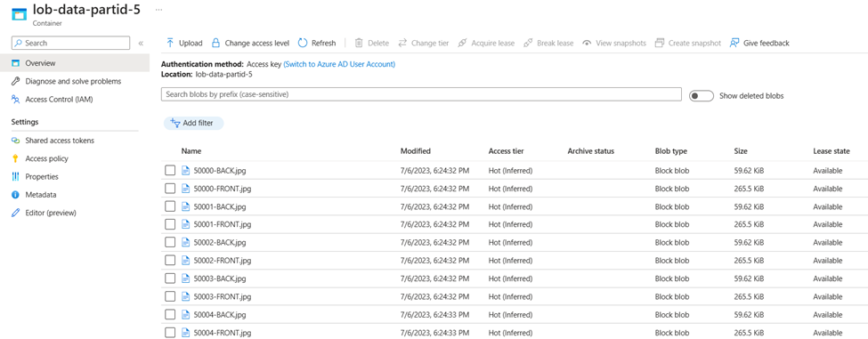The height and width of the screenshot is (339, 868).
Task: Click the Shared access tokens link icon
Action: [15, 141]
